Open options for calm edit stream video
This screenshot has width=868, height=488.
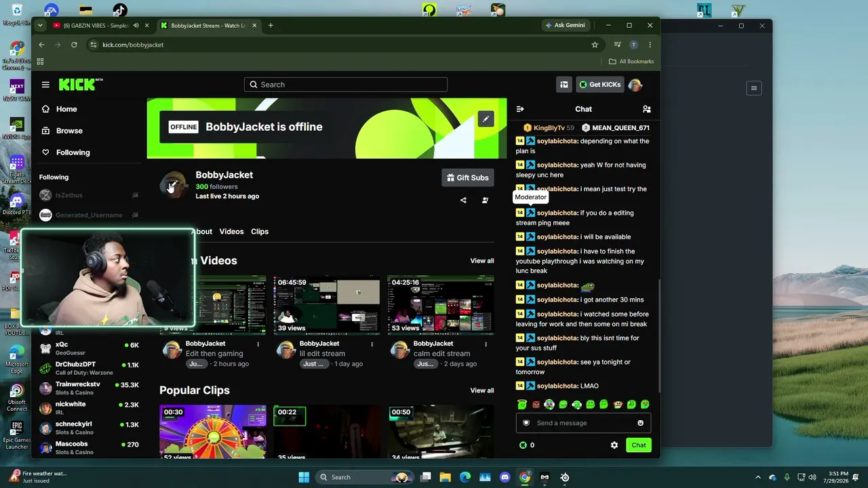point(486,344)
